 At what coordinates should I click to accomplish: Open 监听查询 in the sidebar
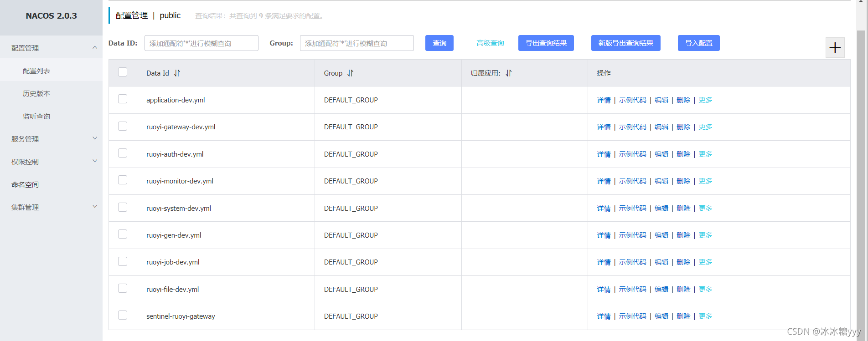click(36, 116)
